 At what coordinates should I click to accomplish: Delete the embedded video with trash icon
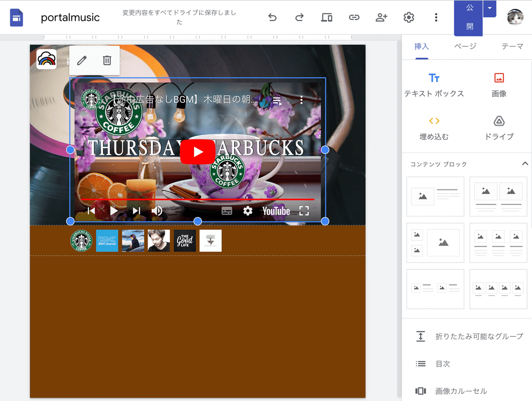point(107,60)
